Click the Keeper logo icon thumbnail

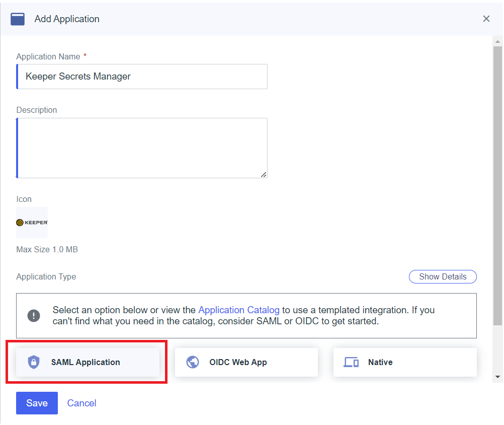click(x=32, y=223)
